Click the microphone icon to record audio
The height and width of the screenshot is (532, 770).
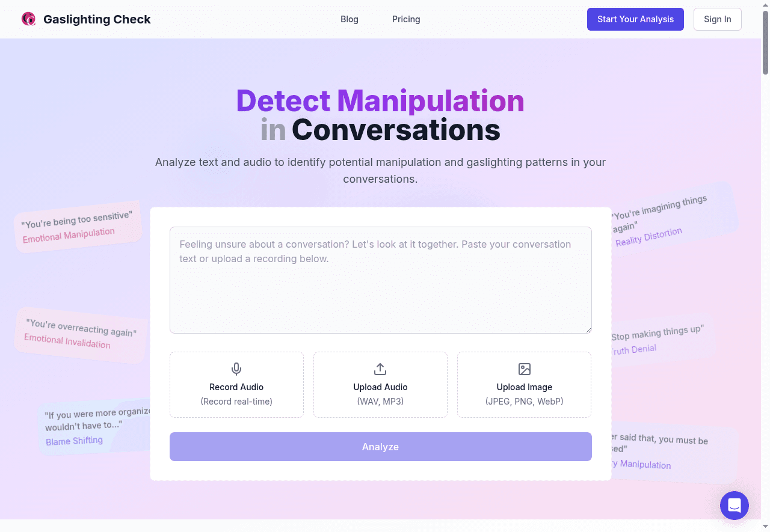(236, 369)
